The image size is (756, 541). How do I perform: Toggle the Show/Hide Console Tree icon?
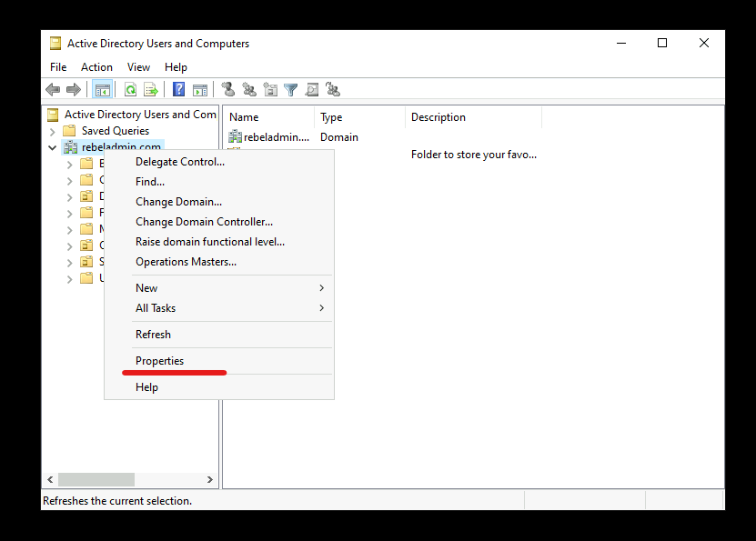102,90
